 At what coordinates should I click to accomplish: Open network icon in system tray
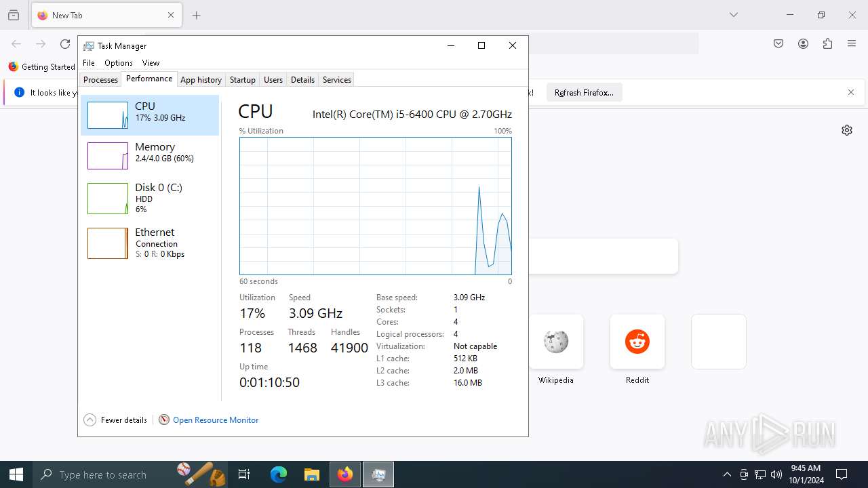760,474
